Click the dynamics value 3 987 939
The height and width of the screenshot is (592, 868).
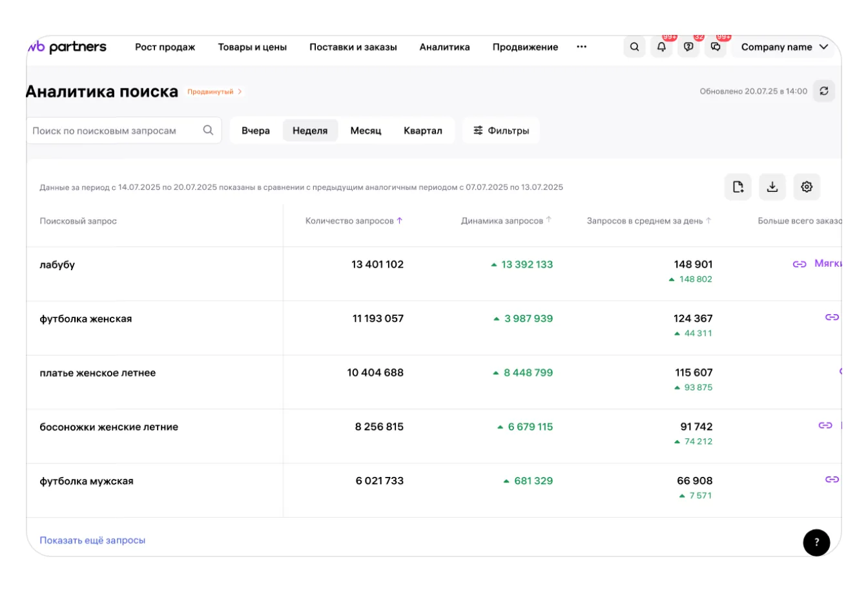[x=528, y=319]
